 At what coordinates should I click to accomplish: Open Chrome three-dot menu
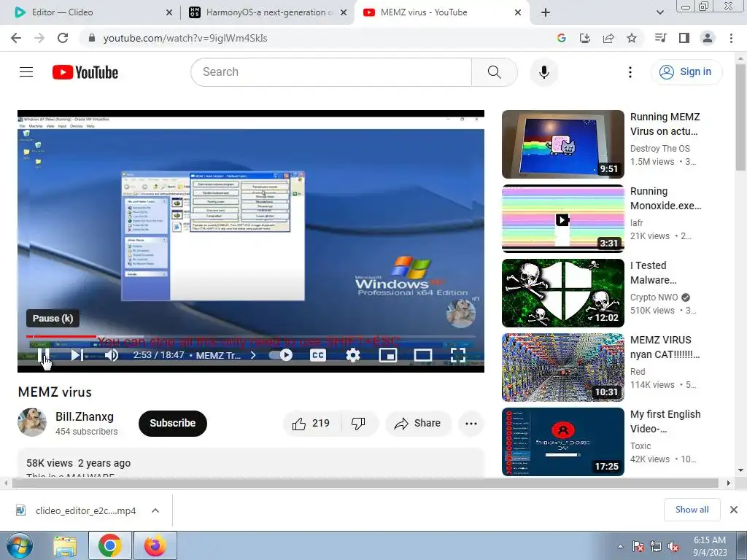pos(731,38)
